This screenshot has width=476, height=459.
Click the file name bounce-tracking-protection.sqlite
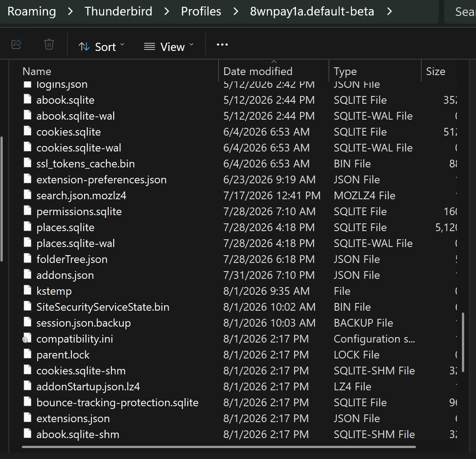(x=117, y=403)
